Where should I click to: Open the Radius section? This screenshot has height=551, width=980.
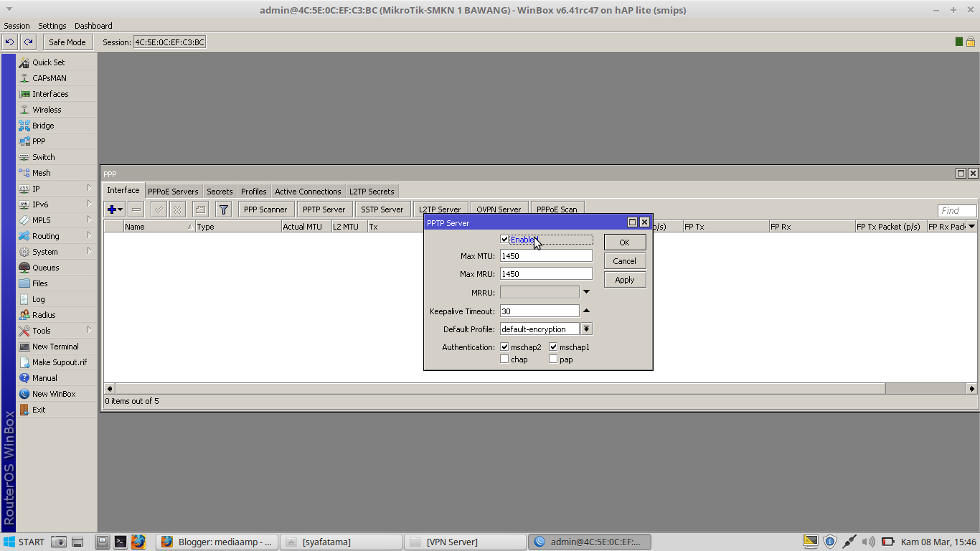[57, 315]
